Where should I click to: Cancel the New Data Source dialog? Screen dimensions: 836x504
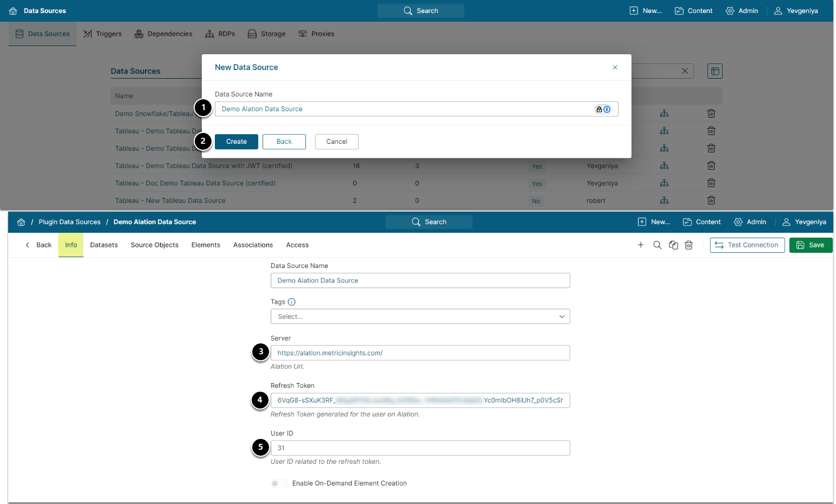(337, 142)
